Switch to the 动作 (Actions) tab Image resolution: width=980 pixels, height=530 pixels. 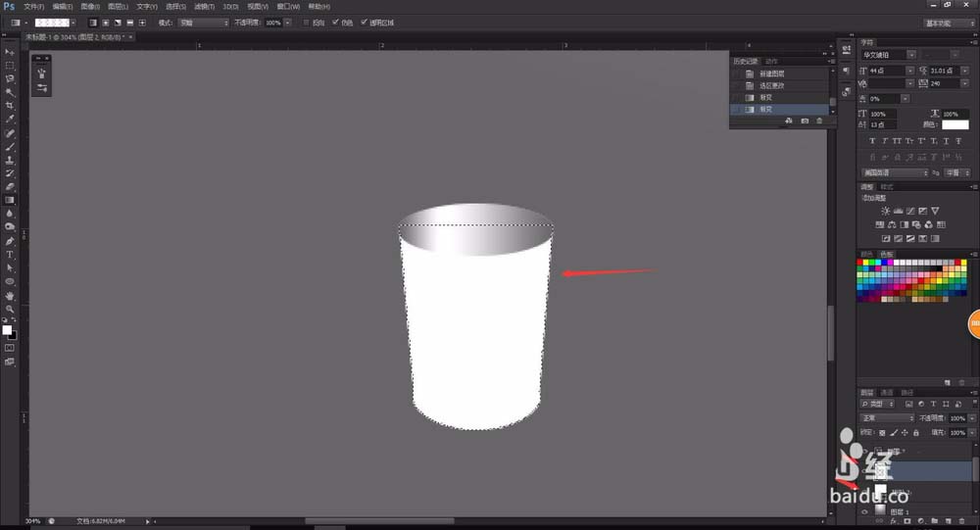click(x=772, y=62)
